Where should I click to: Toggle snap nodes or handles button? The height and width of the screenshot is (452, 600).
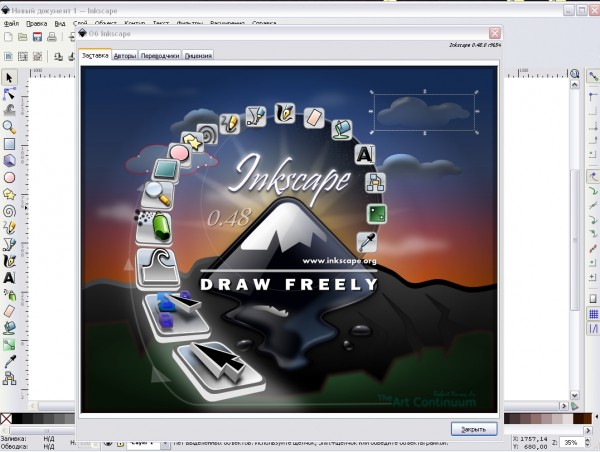pyautogui.click(x=593, y=176)
